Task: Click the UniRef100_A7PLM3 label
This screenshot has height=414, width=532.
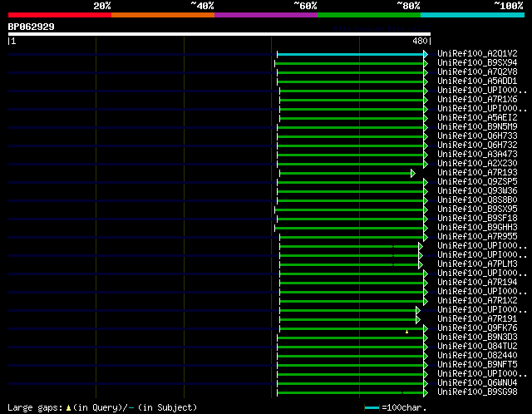Action: [x=477, y=264]
